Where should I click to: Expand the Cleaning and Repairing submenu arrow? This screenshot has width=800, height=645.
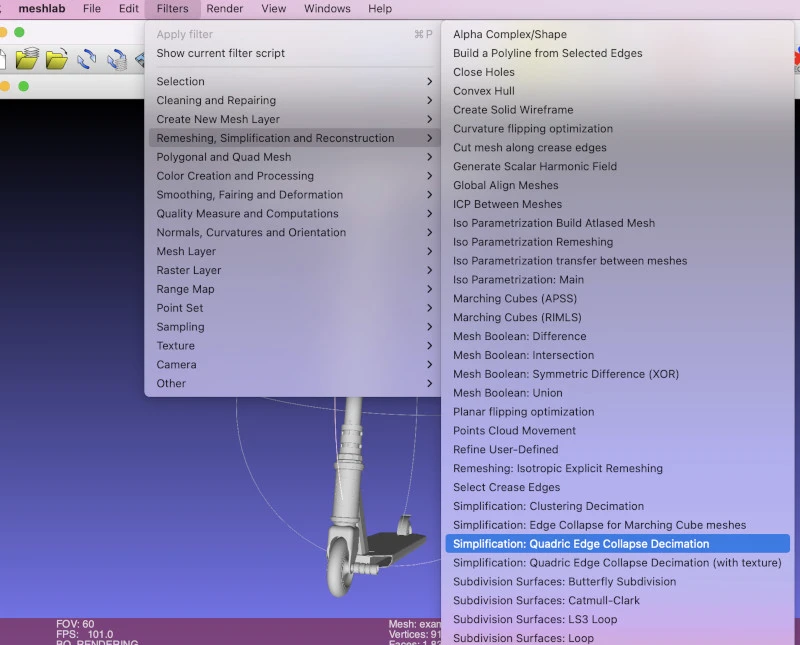coord(430,101)
